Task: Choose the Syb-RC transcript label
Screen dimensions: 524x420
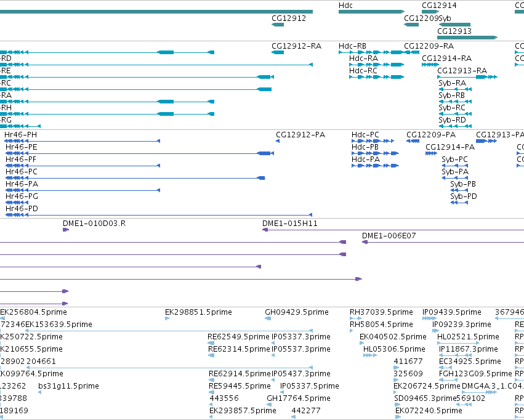Action: tap(452, 108)
